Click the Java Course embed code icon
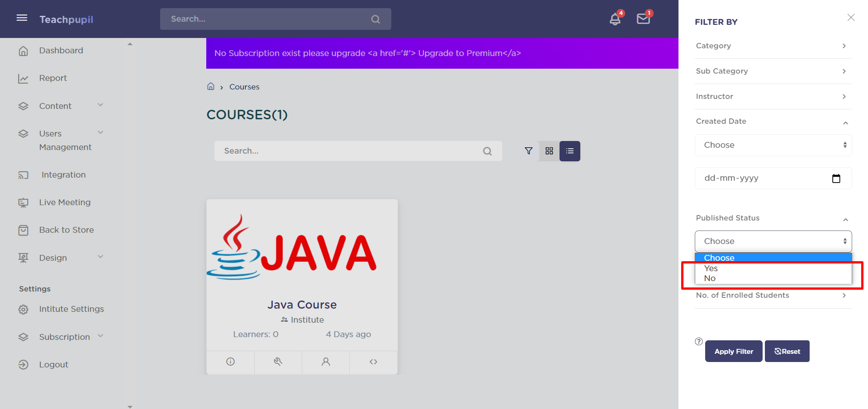The image size is (868, 409). click(x=373, y=362)
